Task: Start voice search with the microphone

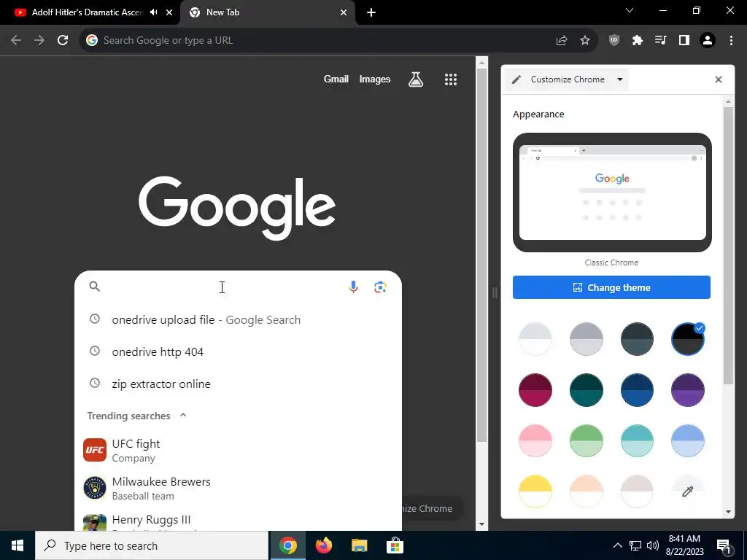Action: [x=353, y=287]
